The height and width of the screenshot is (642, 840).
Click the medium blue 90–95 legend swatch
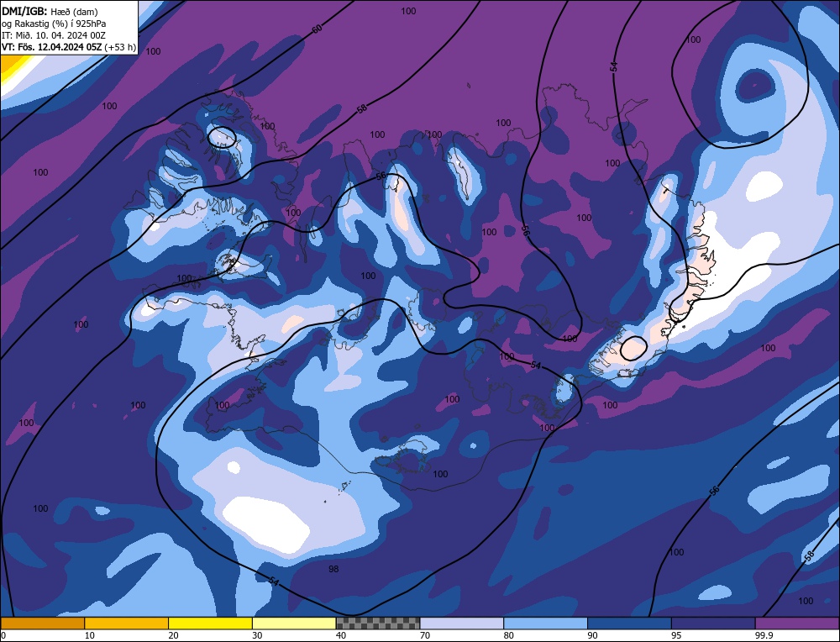click(x=629, y=624)
